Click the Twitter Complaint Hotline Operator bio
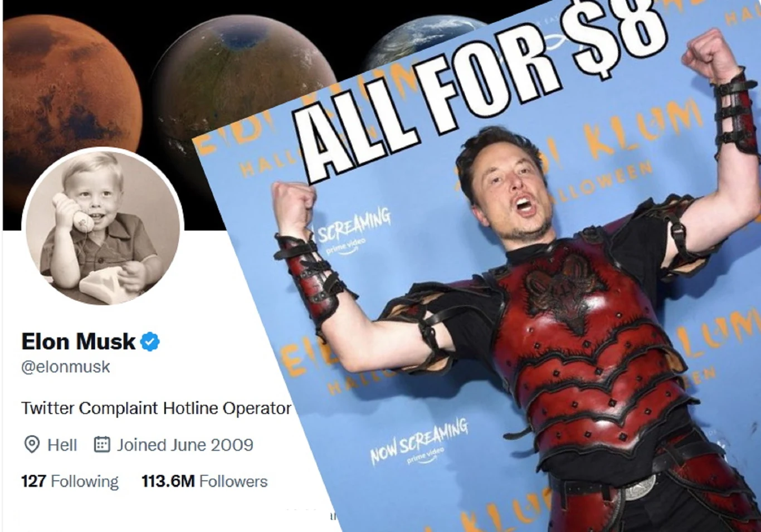The image size is (761, 532). click(x=156, y=408)
